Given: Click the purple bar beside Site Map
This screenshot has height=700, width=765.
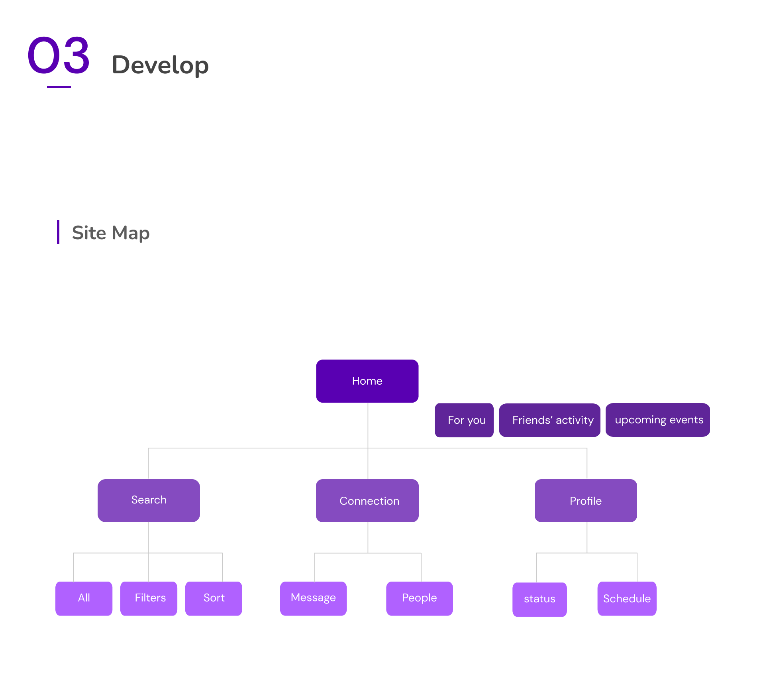Looking at the screenshot, I should pos(58,232).
